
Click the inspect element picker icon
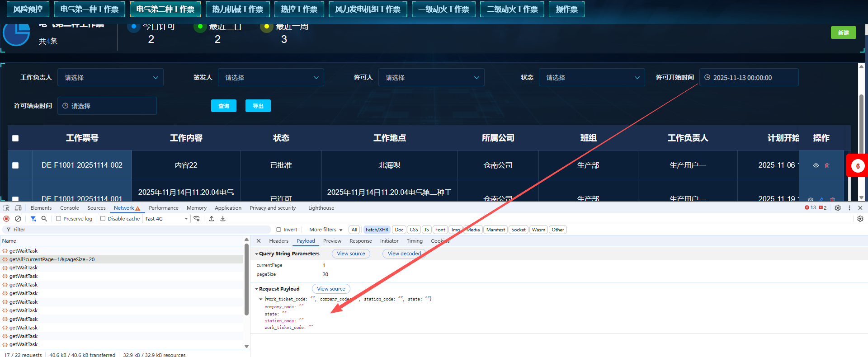(6, 208)
